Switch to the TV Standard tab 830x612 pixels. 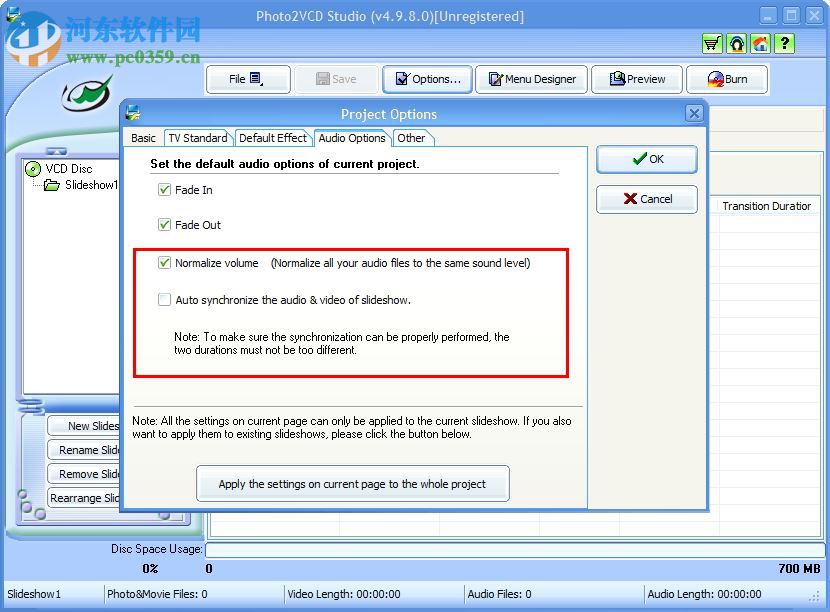[x=198, y=138]
